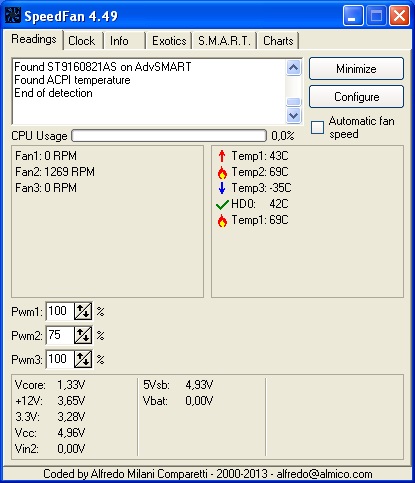Screen dimensions: 415x483
Task: Click the Pwm2 speed spinner arrows
Action: (x=83, y=335)
